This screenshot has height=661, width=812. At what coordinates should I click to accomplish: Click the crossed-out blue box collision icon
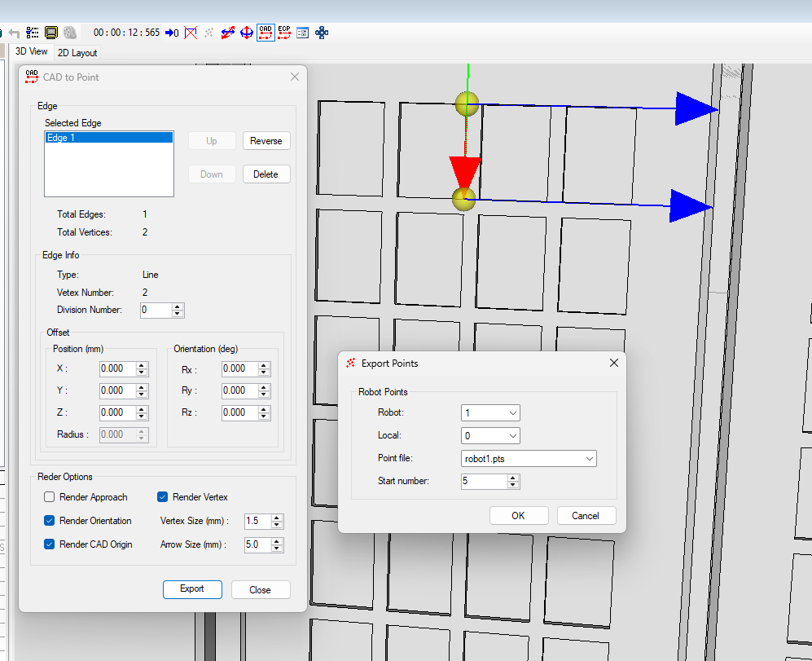click(191, 33)
